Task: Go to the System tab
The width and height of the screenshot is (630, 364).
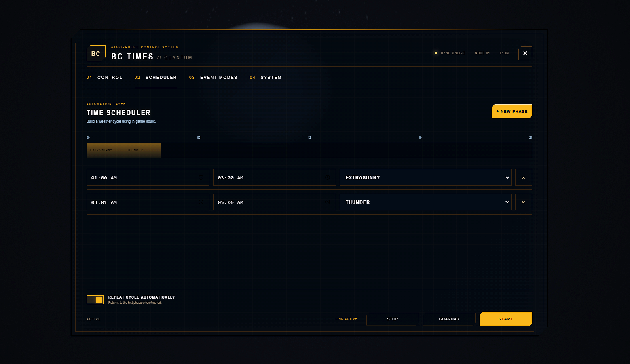Action: [266, 77]
